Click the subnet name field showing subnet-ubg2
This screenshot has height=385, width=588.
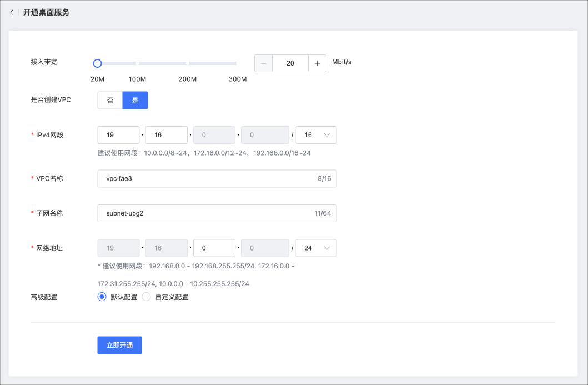pyautogui.click(x=217, y=213)
